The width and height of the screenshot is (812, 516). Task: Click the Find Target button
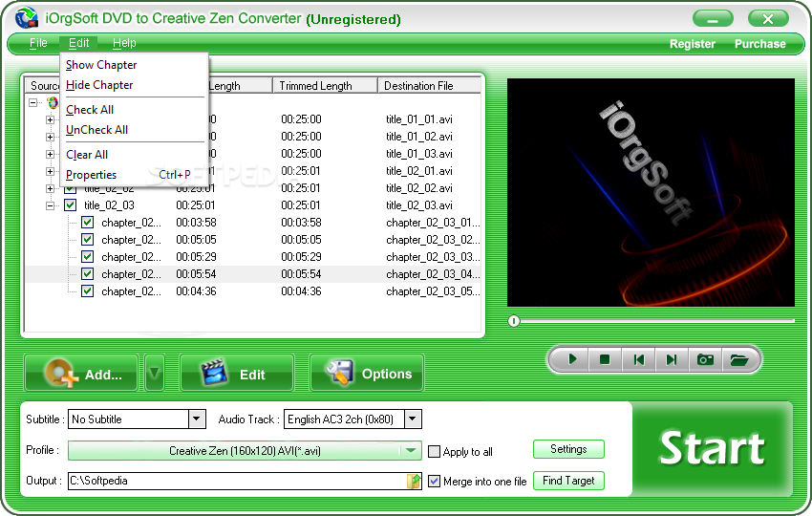[568, 481]
